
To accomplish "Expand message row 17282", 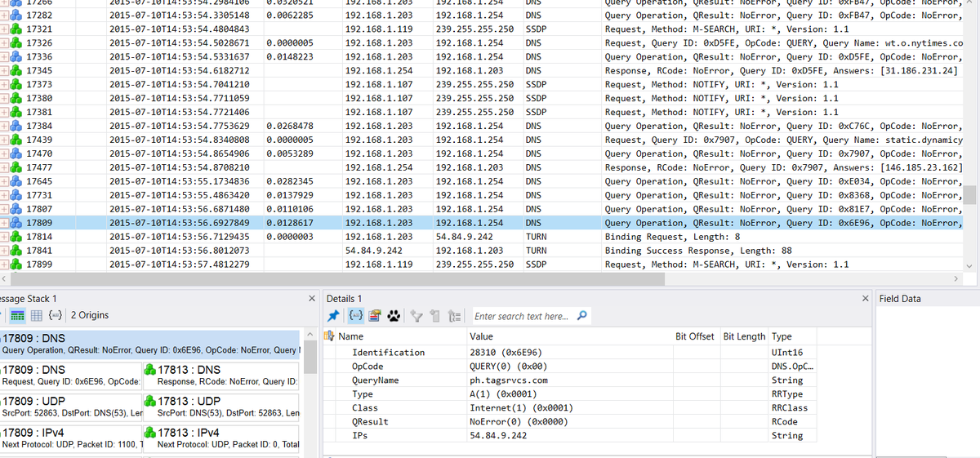I will [4, 16].
